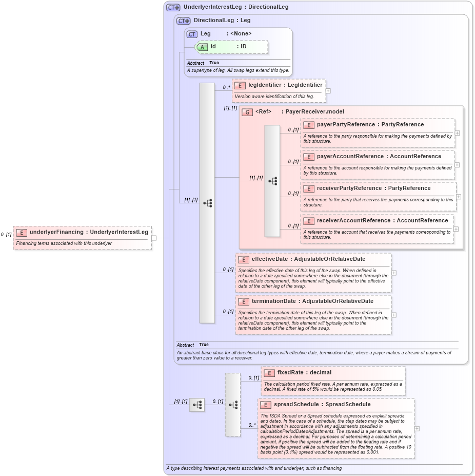Click the 'An abstract base class' description
This screenshot has width=475, height=476.
314,355
